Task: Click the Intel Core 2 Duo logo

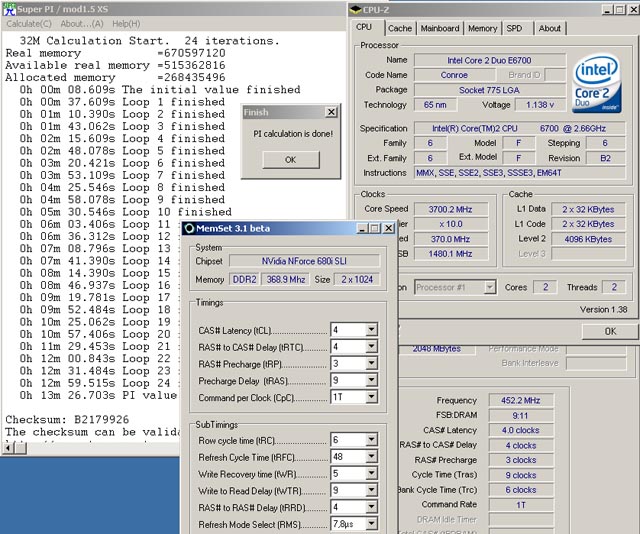Action: (x=597, y=84)
